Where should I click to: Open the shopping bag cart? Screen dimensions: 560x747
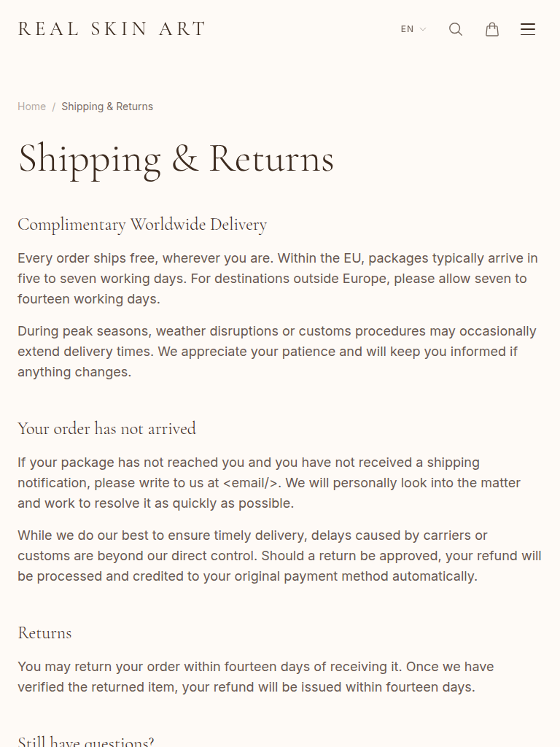(x=492, y=29)
